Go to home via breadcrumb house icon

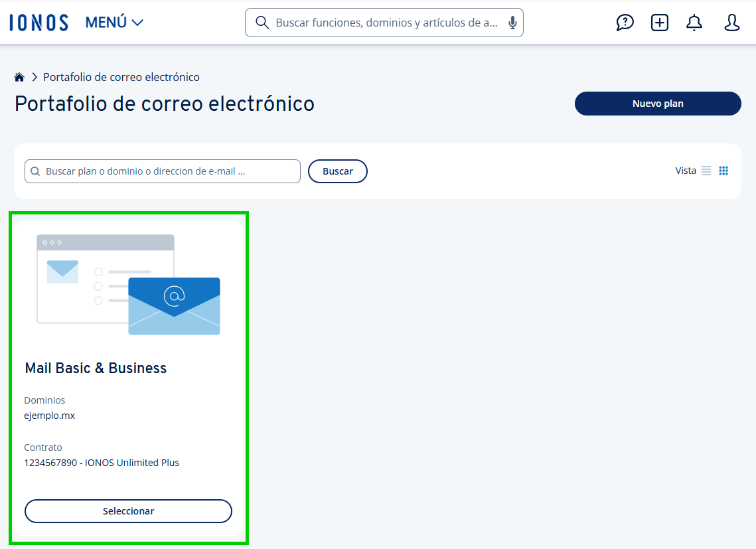(x=19, y=77)
